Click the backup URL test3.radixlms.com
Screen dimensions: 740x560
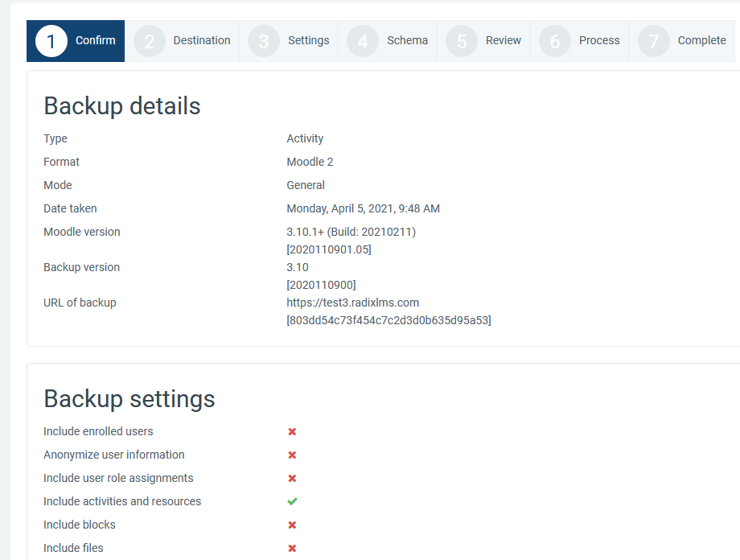352,303
